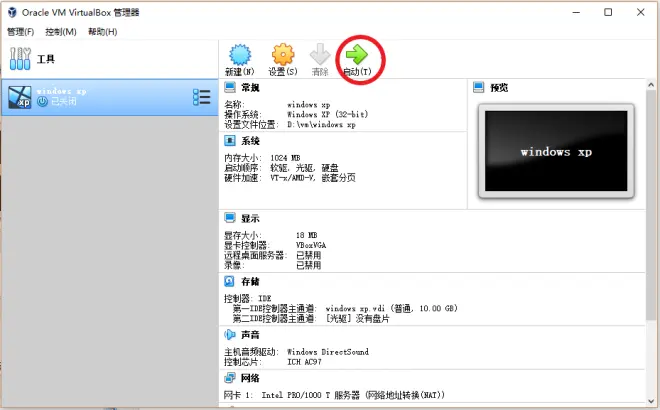660x410 pixels.
Task: Click the recording (录像) 已禁用 value
Action: click(x=309, y=265)
